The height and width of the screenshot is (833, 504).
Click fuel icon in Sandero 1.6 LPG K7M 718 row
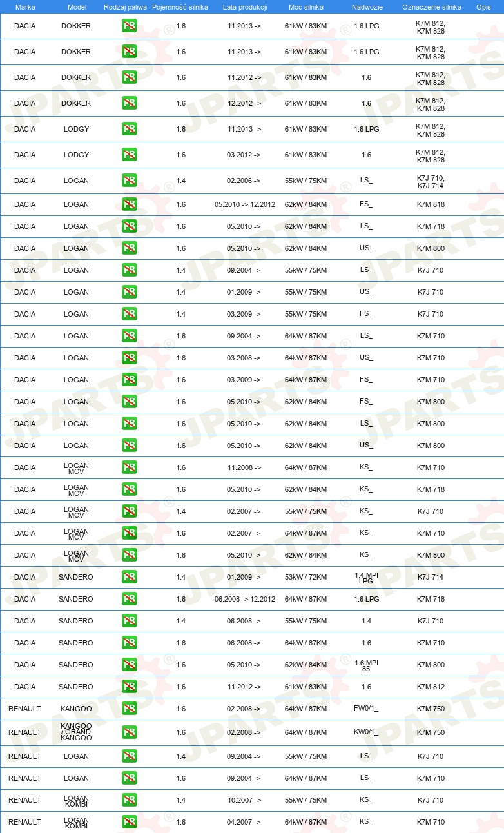[129, 599]
